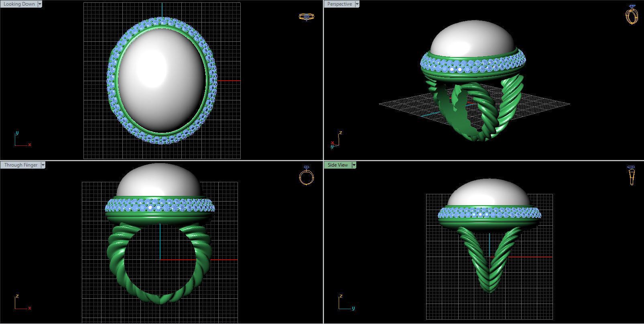Click the through-finger ring orientation icon
The image size is (644, 324).
[306, 175]
